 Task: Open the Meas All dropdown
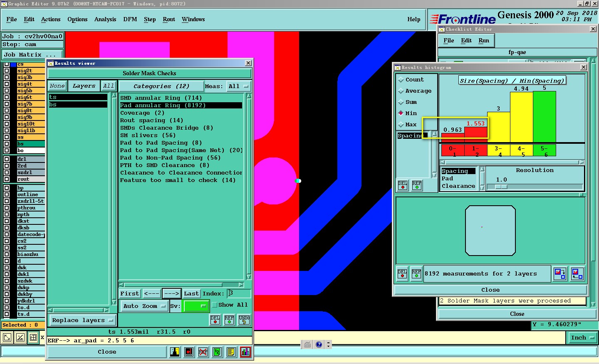238,86
